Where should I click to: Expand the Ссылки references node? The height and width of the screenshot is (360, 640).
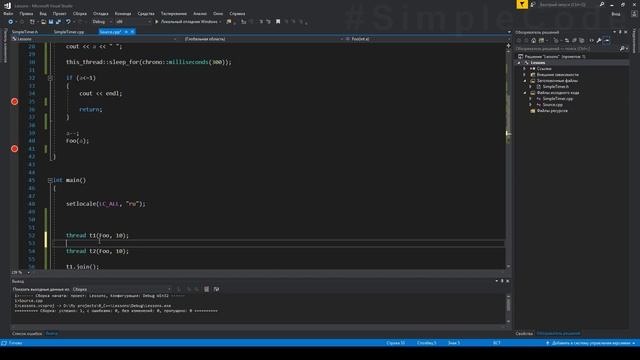pos(525,69)
